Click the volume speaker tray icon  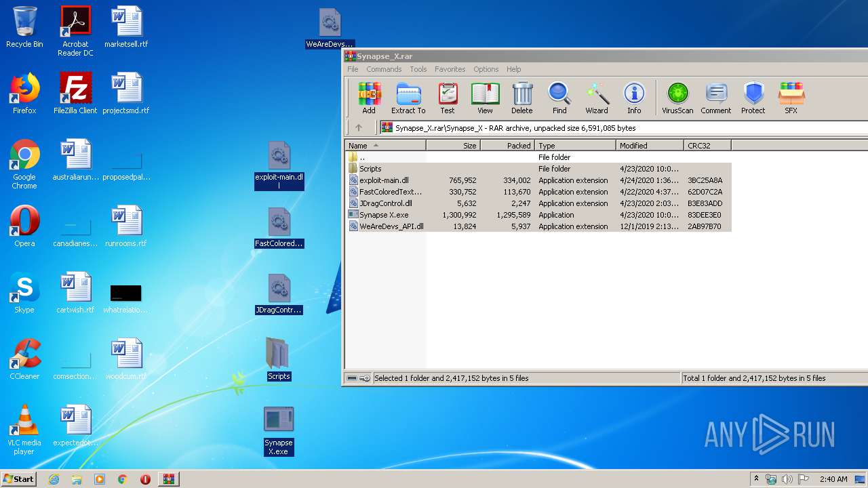[x=787, y=479]
